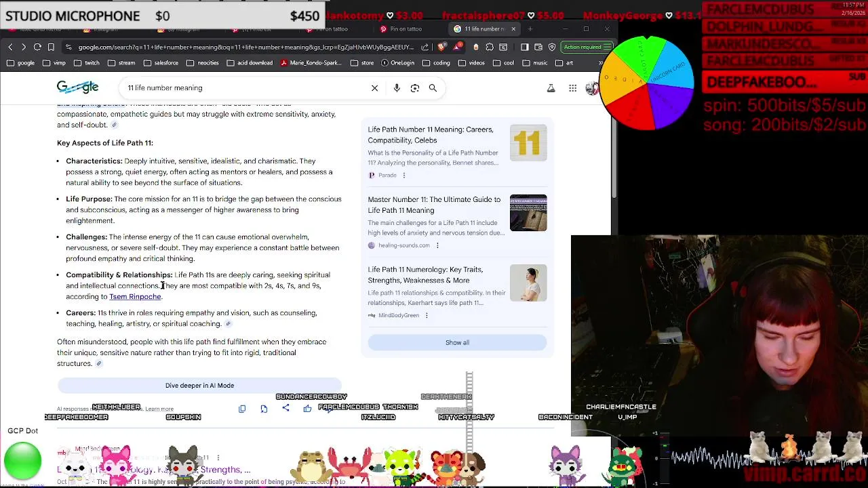Click Dive deeper in AI Mode
The image size is (868, 488).
point(199,385)
